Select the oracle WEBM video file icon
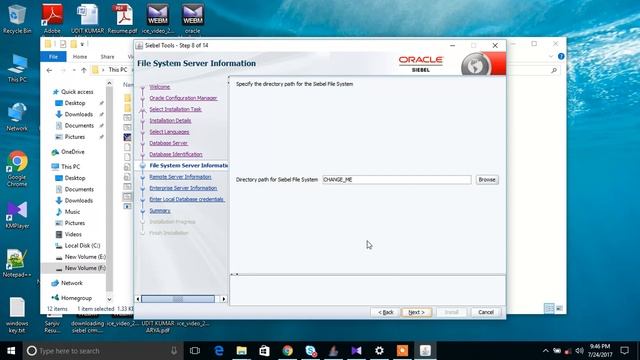 193,19
